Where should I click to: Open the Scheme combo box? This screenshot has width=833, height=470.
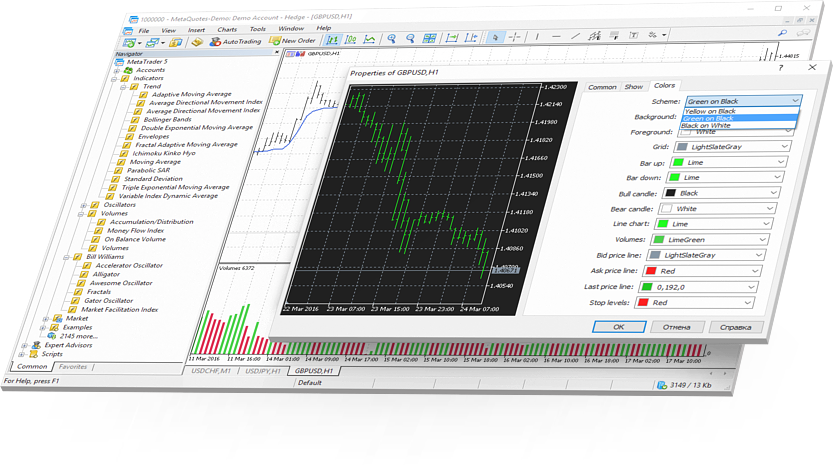point(743,101)
